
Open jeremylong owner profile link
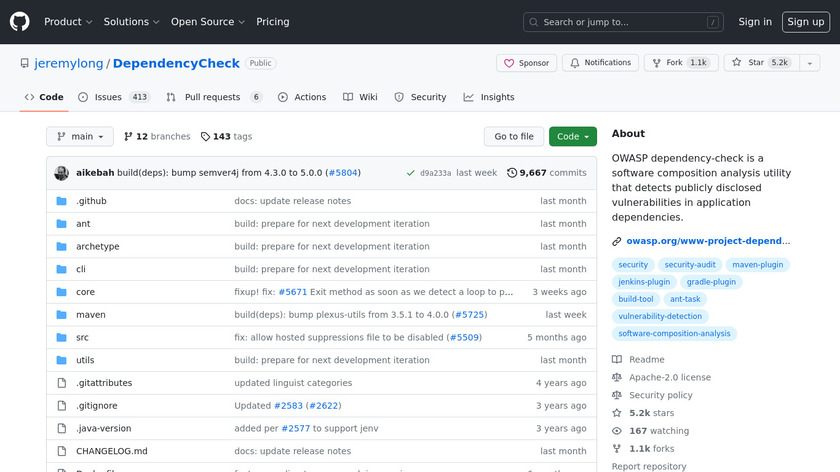[x=69, y=63]
